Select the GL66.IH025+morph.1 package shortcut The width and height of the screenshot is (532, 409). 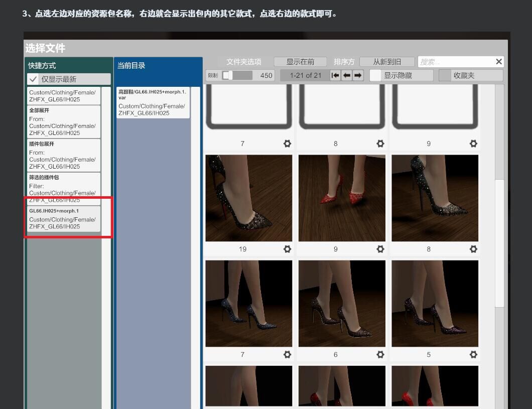click(x=64, y=219)
